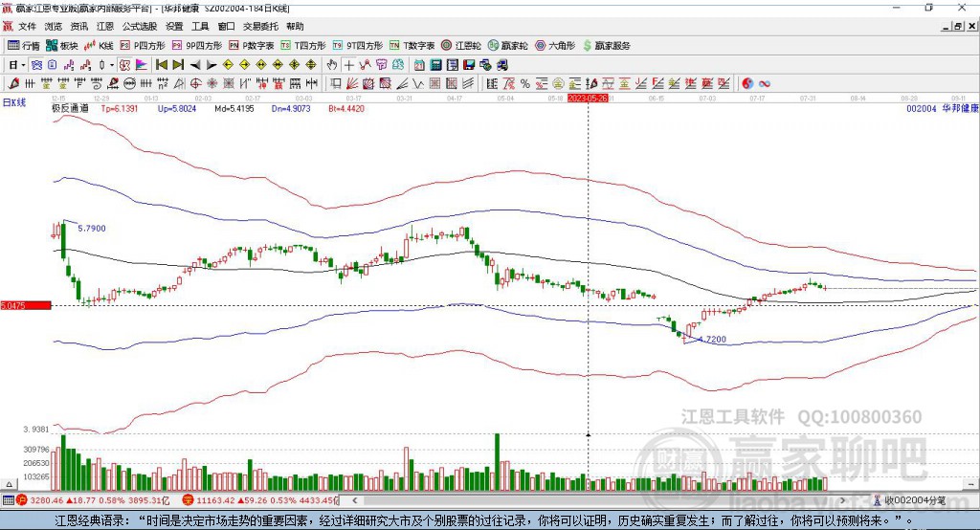Viewport: 980px width, 530px height.
Task: Open the P四方形 tool
Action: pos(143,46)
